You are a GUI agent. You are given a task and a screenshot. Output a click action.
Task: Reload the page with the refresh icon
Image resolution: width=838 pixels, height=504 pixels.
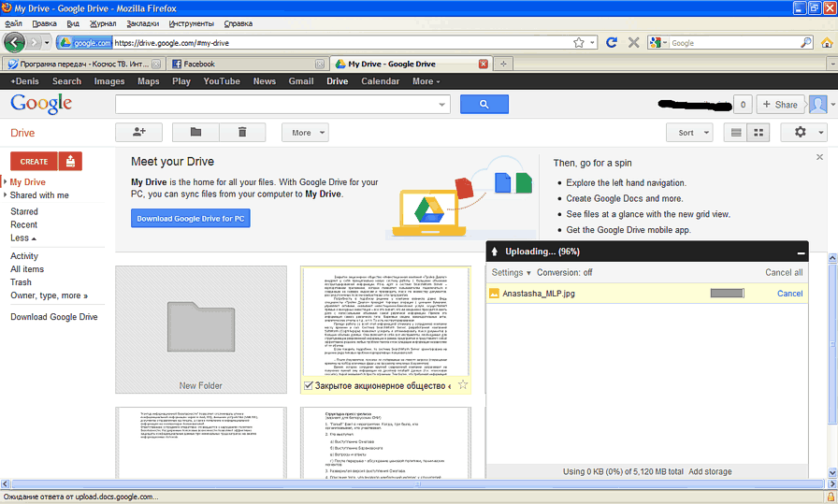pos(612,42)
